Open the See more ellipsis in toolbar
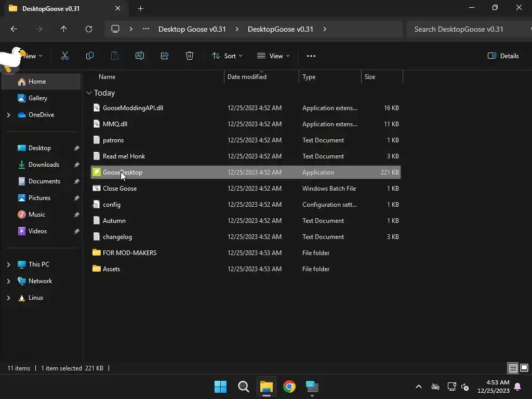This screenshot has width=532, height=399. 311,56
